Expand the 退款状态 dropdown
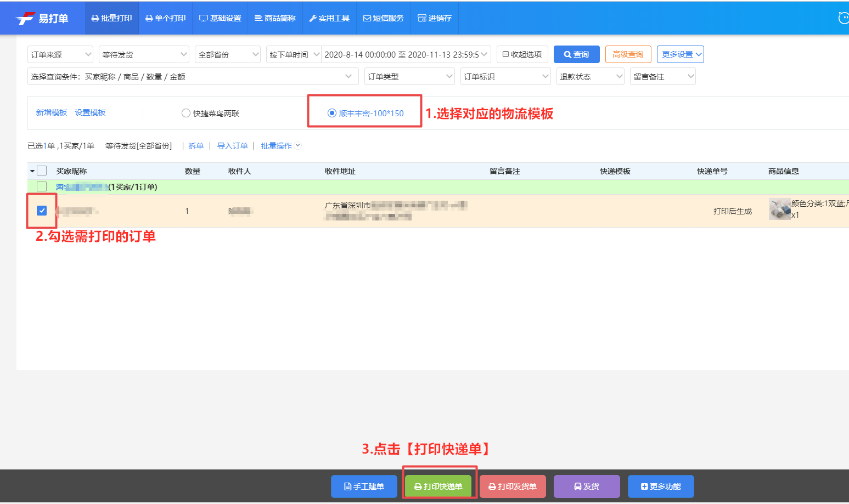Viewport: 849px width, 504px height. tap(591, 76)
